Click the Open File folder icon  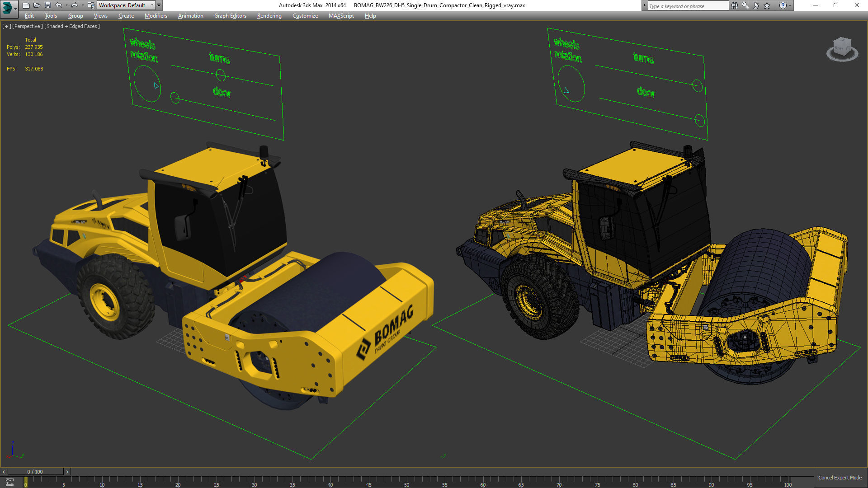click(37, 5)
